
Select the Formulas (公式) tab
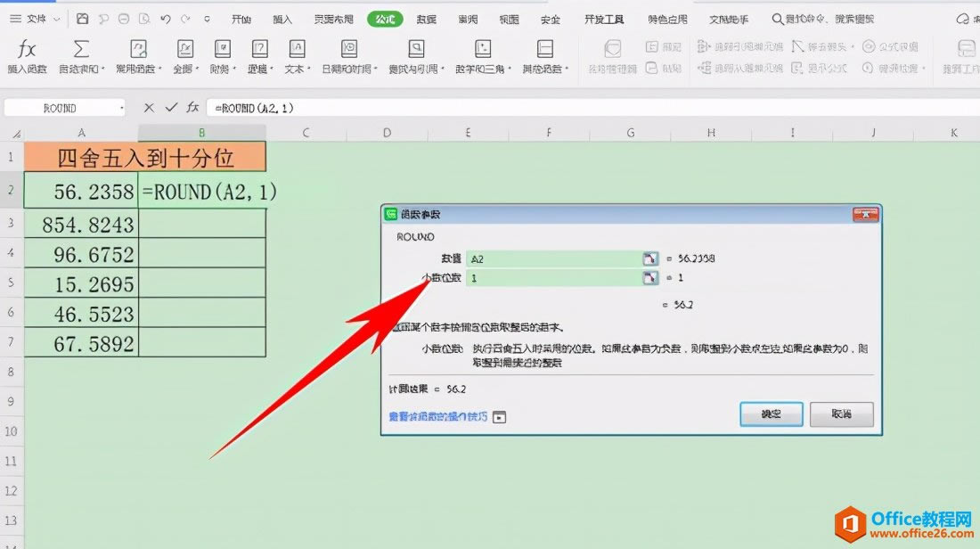[385, 20]
